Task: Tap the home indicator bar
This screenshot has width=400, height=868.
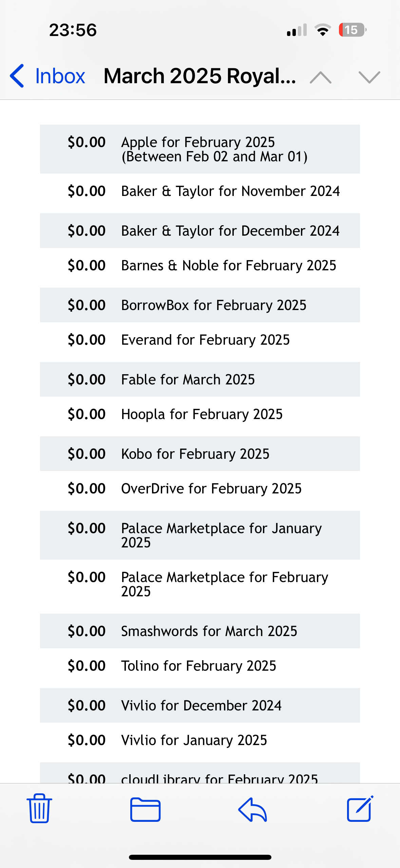Action: [200, 857]
